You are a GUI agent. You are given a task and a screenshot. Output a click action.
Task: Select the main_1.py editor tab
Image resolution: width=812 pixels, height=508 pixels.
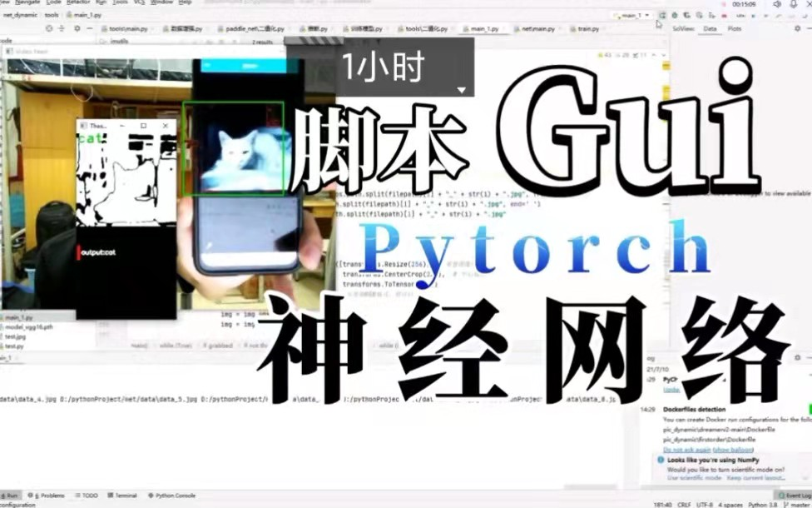coord(482,29)
